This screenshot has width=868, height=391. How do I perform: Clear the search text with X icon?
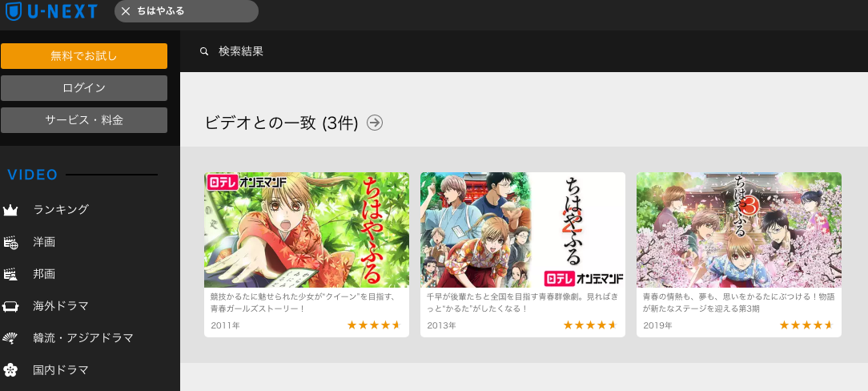pyautogui.click(x=126, y=11)
